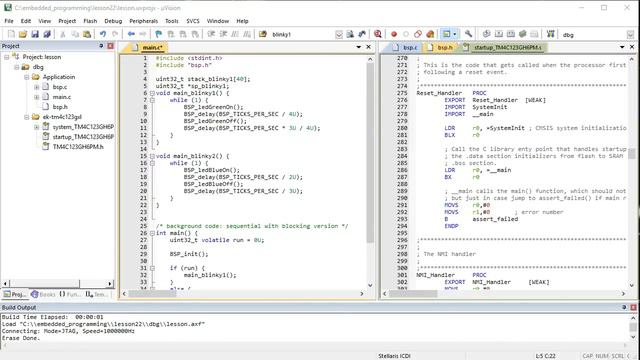Open the Peripherals menu
Image resolution: width=640 pixels, height=360 pixels.
click(144, 21)
